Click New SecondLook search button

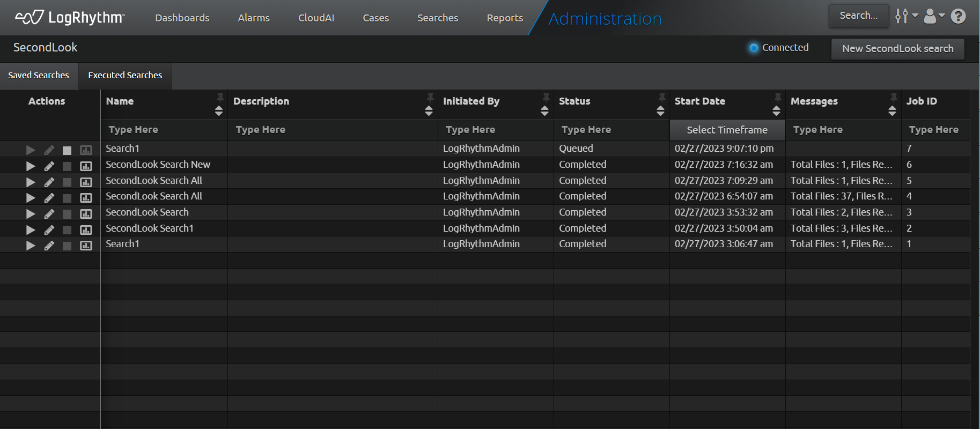pos(897,49)
